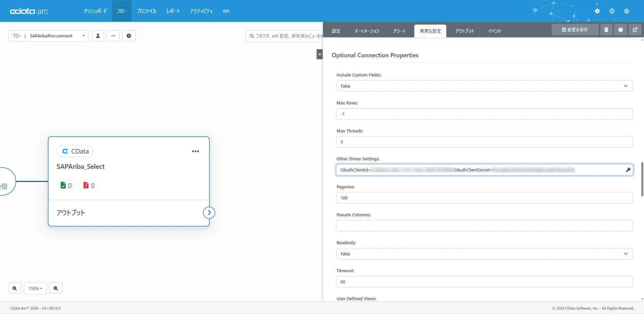Click the CData badge on the connector card
The image size is (644, 314).
[x=75, y=151]
